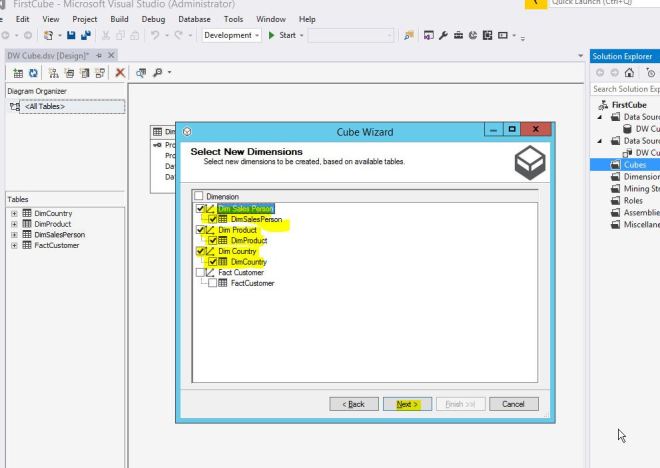Screen dimensions: 660x468
Task: Click the zoom magnifier icon in designer toolbar
Action: 157,73
